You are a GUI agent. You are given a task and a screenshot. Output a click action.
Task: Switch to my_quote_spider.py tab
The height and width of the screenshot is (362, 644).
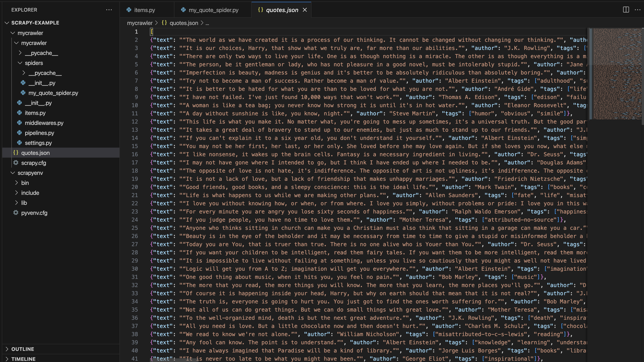[x=213, y=10]
